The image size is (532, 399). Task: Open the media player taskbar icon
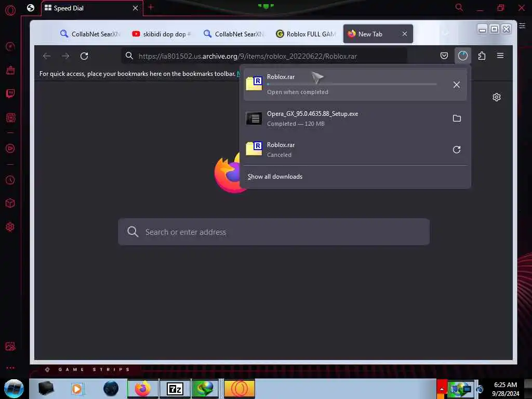pos(77,389)
